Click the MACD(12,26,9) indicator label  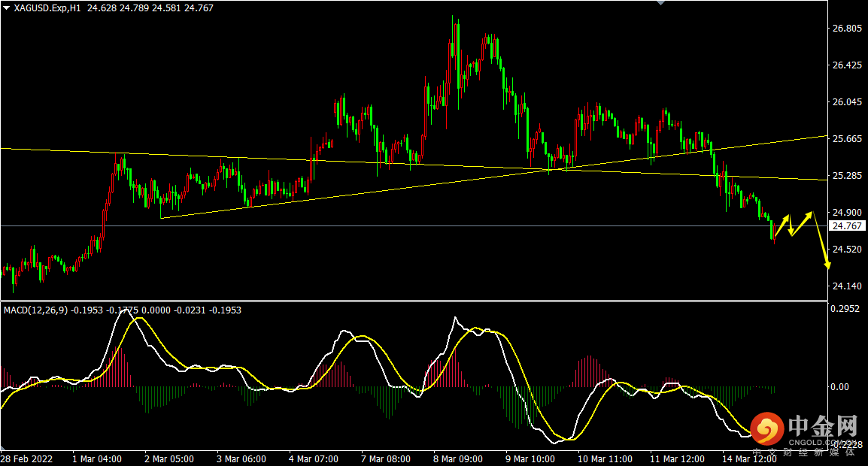point(35,310)
